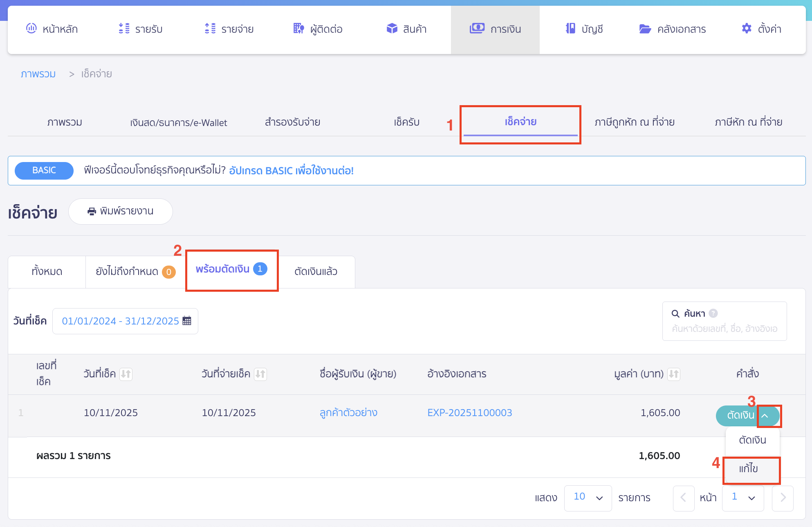
Task: Open the page number dropdown next to หน้า
Action: 743,498
